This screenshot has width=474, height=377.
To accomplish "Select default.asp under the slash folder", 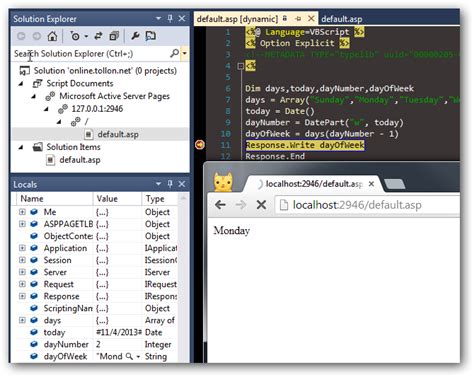I will [118, 134].
